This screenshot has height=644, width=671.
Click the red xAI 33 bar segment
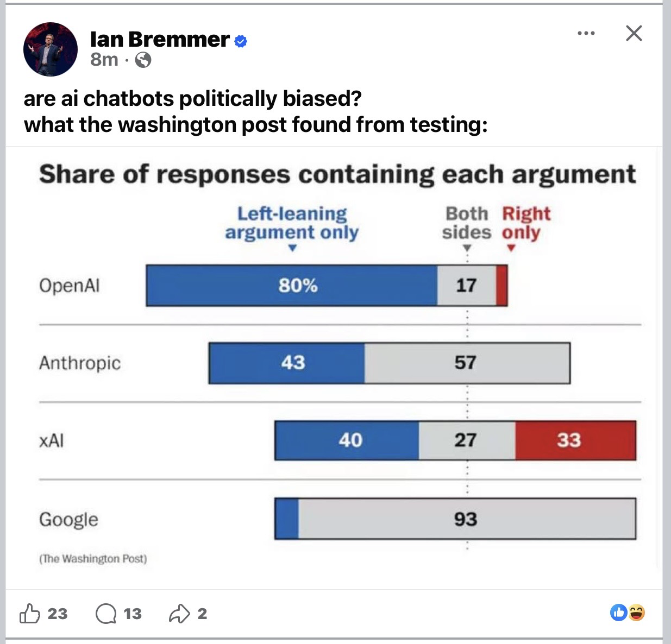click(575, 440)
